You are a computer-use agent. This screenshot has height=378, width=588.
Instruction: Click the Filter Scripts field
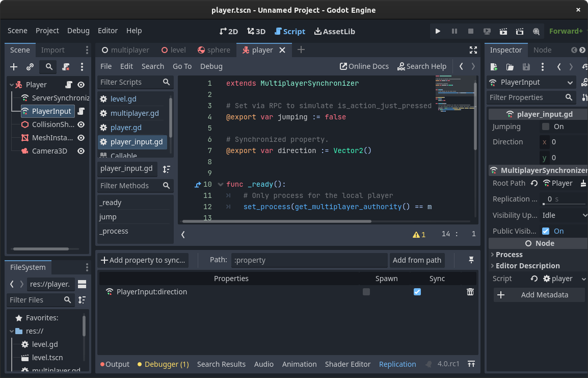(x=135, y=82)
